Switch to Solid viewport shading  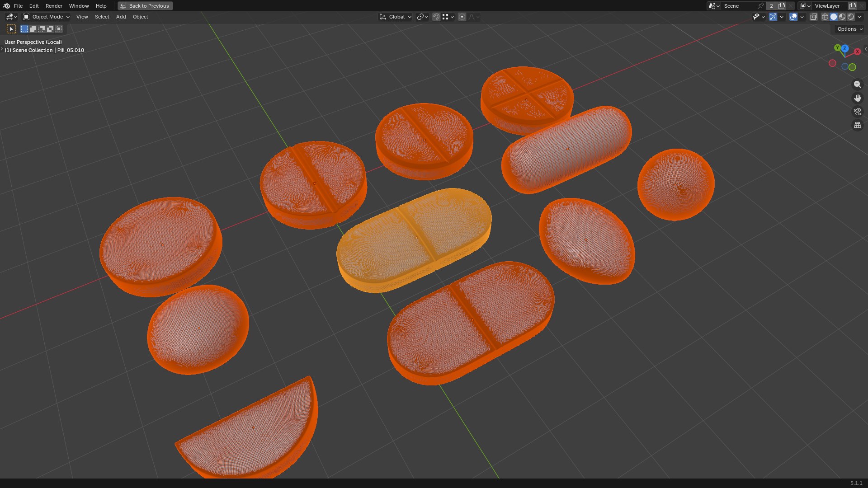834,17
